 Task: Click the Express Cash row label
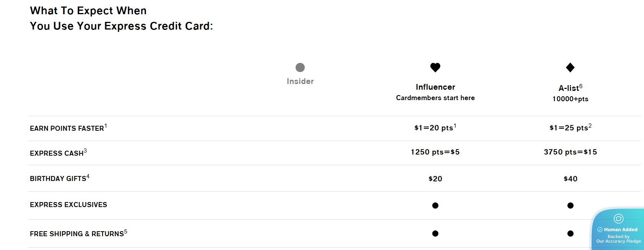pos(57,153)
